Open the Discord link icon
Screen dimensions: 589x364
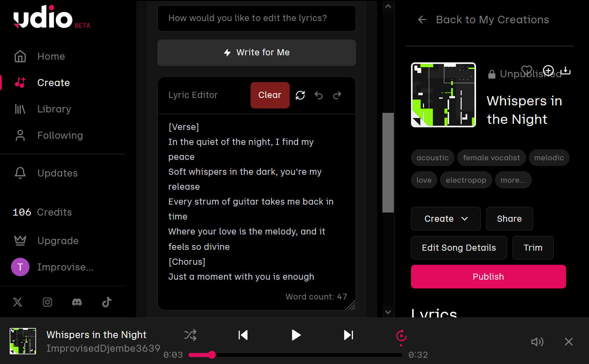tap(77, 302)
